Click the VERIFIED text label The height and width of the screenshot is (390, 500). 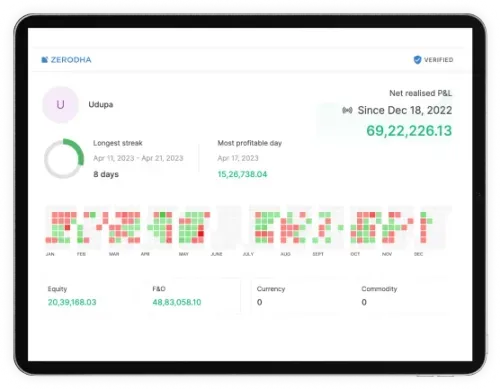click(439, 60)
